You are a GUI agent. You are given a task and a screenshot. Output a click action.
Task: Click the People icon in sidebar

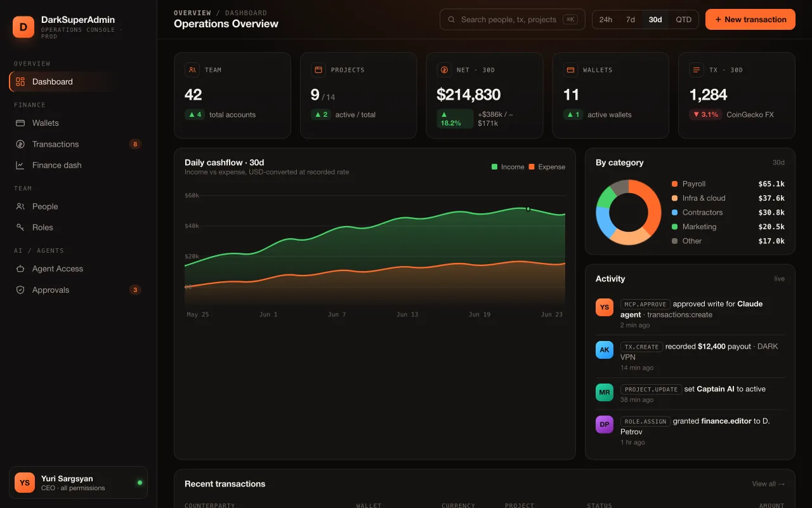pos(20,206)
